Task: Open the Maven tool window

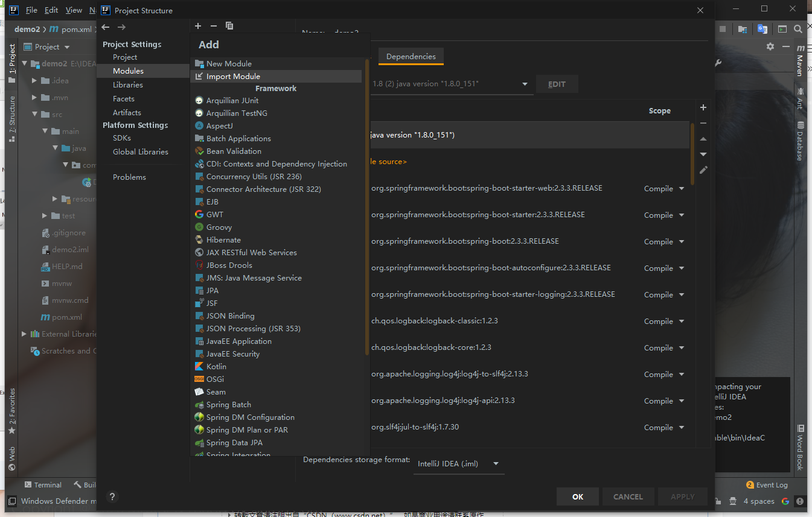Action: (x=801, y=60)
